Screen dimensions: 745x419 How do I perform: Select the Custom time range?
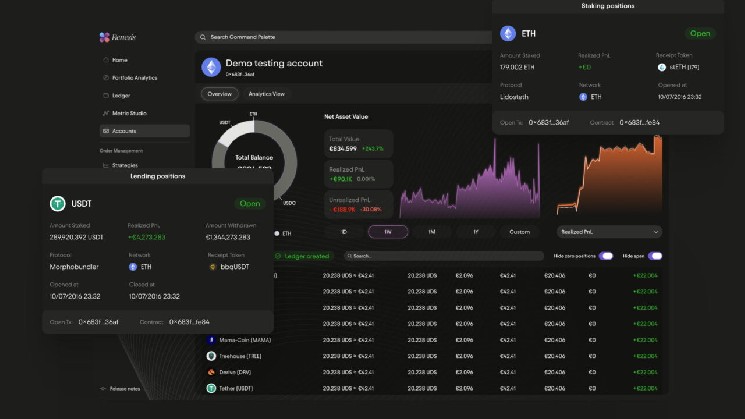(519, 232)
